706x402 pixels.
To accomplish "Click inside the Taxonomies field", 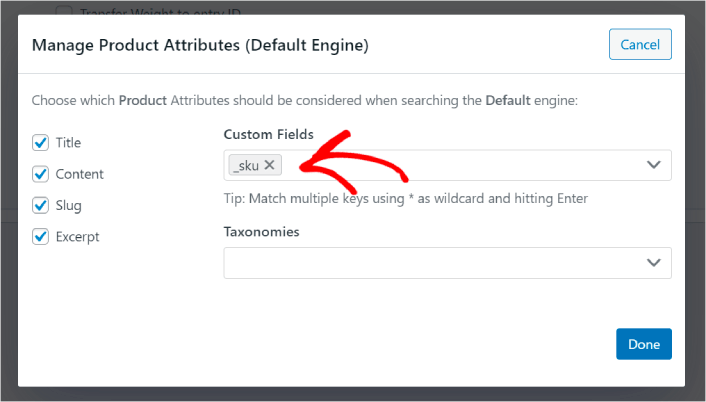I will pyautogui.click(x=430, y=263).
